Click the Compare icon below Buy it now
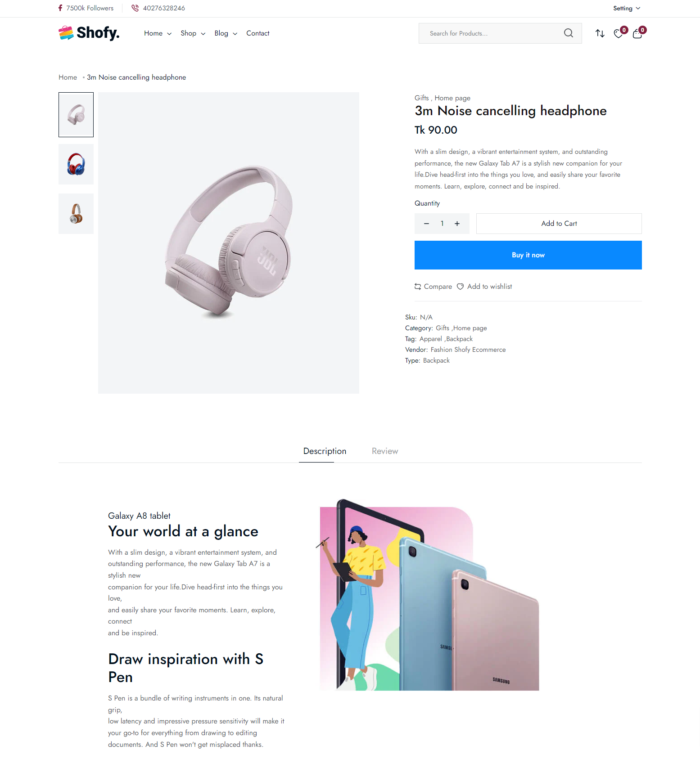 [418, 287]
